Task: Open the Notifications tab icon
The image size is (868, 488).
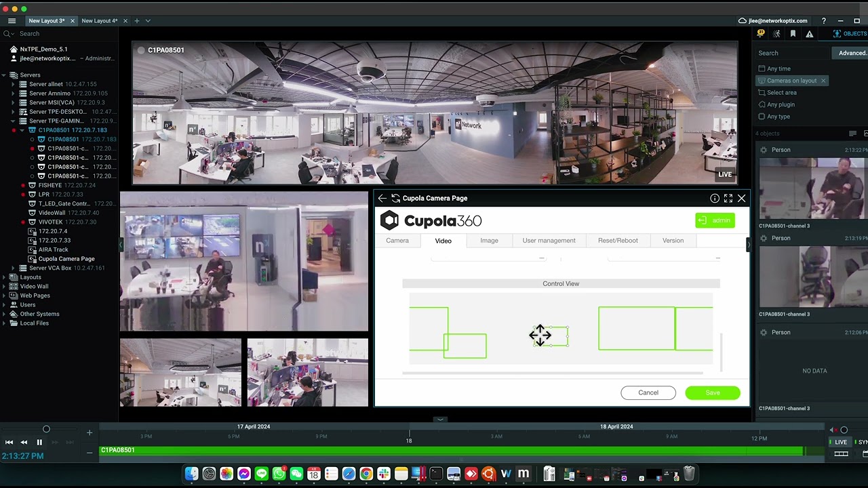Action: point(761,34)
